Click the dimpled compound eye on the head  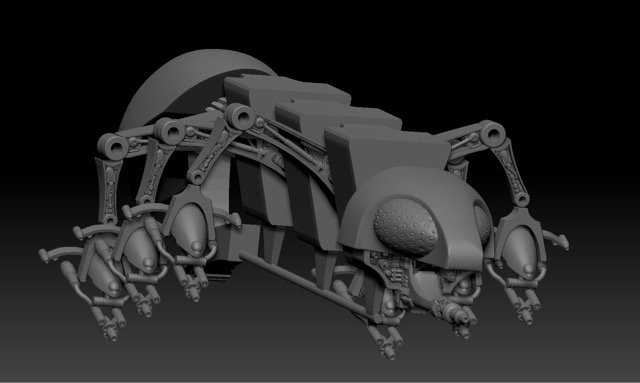405,227
